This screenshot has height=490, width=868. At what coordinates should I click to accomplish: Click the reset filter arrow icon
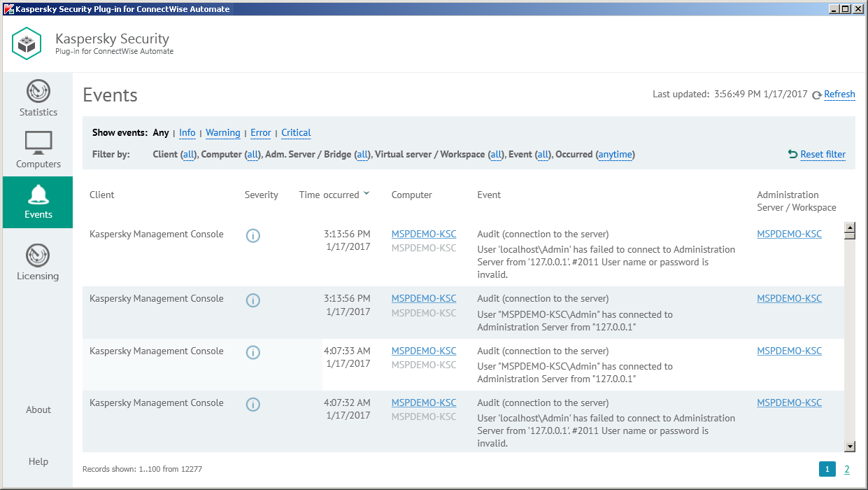point(792,155)
